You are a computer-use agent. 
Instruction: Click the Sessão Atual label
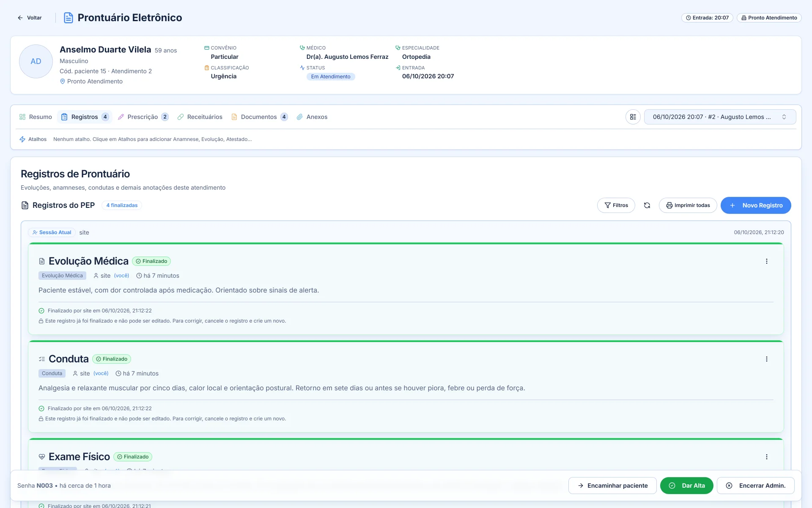pos(52,232)
